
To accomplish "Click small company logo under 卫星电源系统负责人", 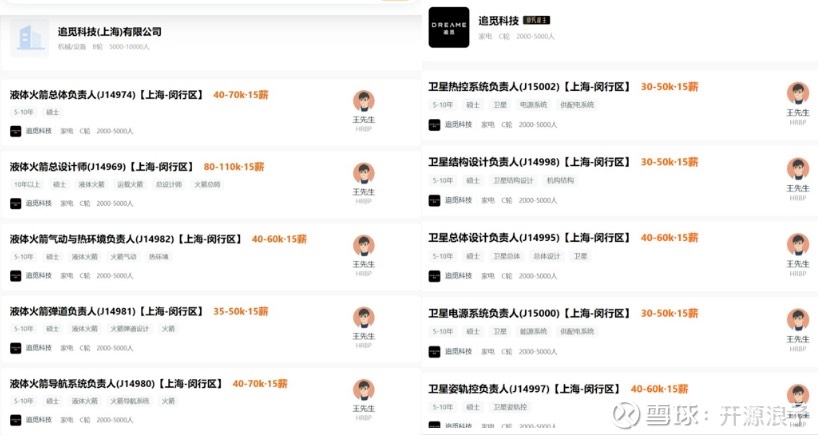I will click(x=435, y=352).
